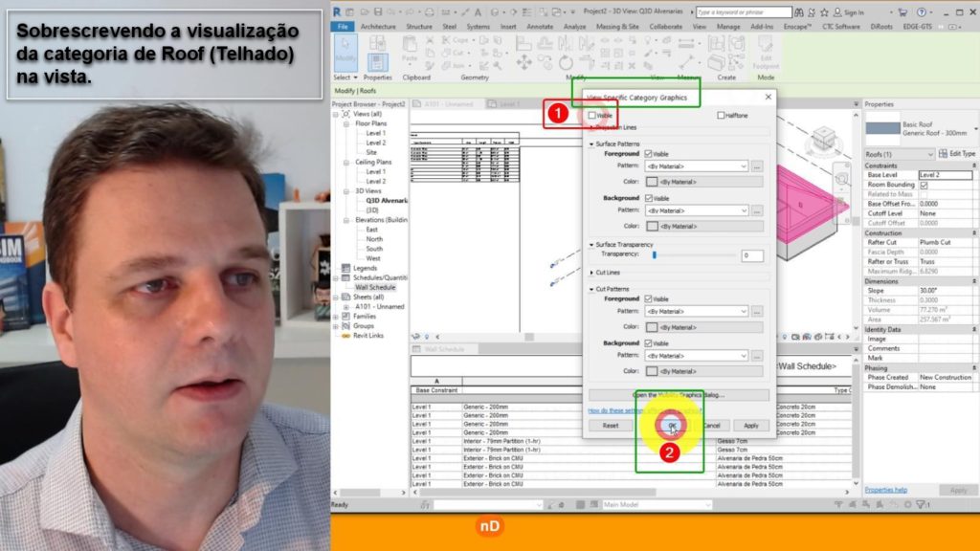Open Surface Patterns Foreground pattern dropdown
Screen dimensions: 980x551
696,166
